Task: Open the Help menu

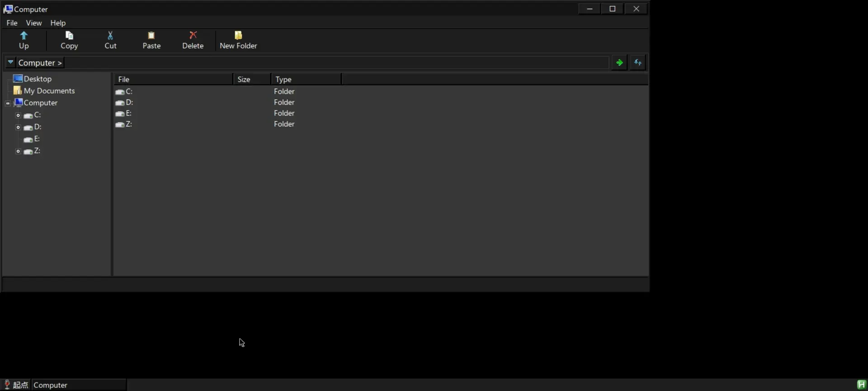Action: [x=58, y=23]
